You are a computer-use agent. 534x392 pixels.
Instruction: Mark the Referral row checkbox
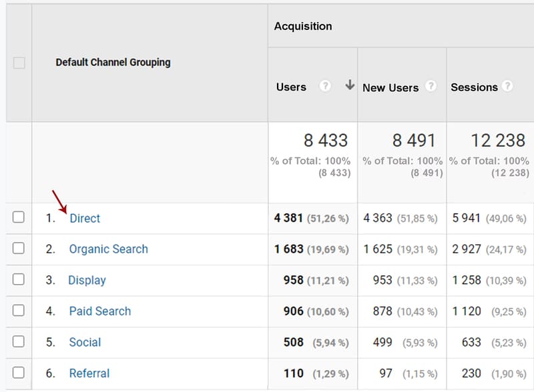[x=19, y=373]
